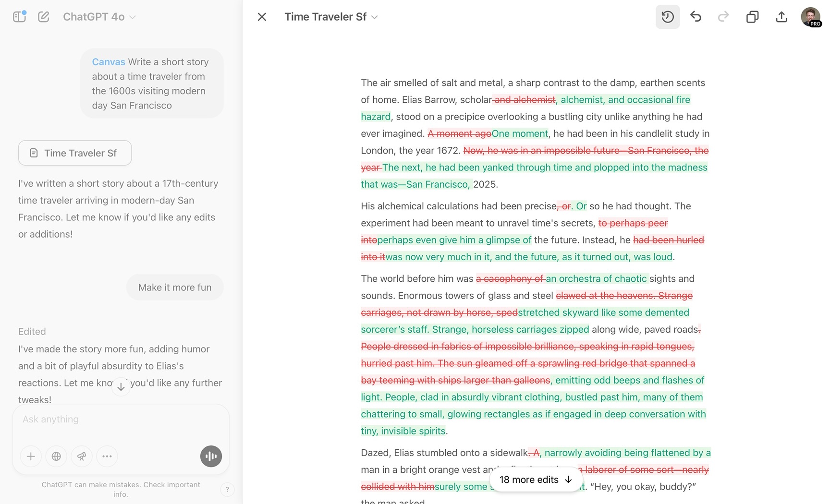Expand the Time Traveler Sf title menu
This screenshot has width=830, height=504.
pos(331,17)
